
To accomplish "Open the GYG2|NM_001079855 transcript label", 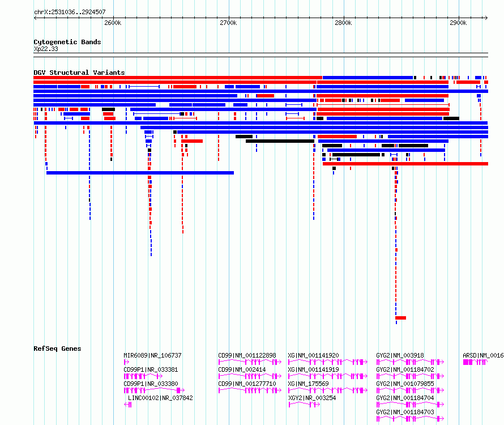I will tap(405, 384).
